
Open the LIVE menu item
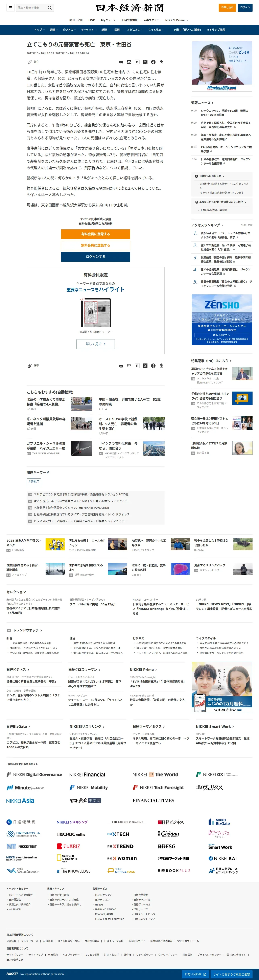pos(92,20)
